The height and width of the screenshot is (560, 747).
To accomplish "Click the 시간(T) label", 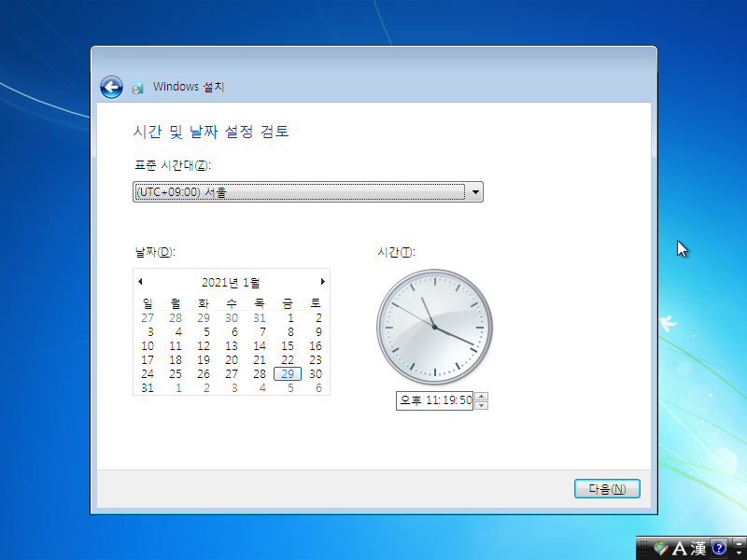I will [x=396, y=252].
